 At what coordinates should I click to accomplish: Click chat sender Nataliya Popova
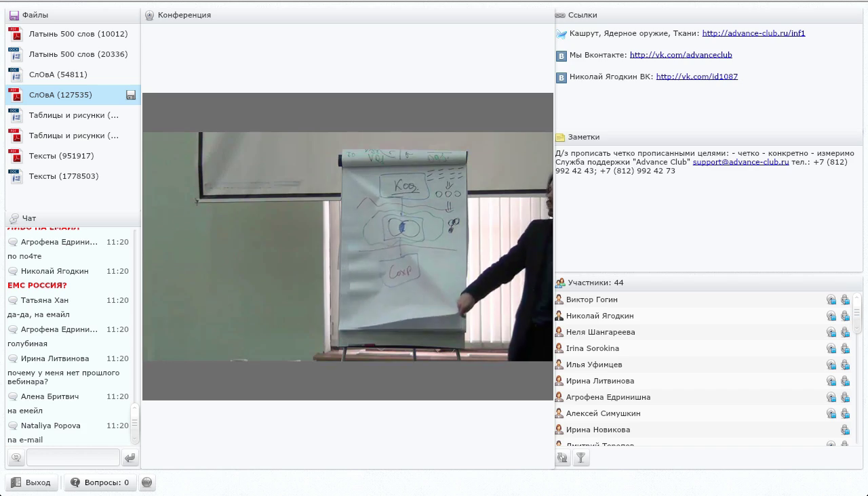coord(51,426)
